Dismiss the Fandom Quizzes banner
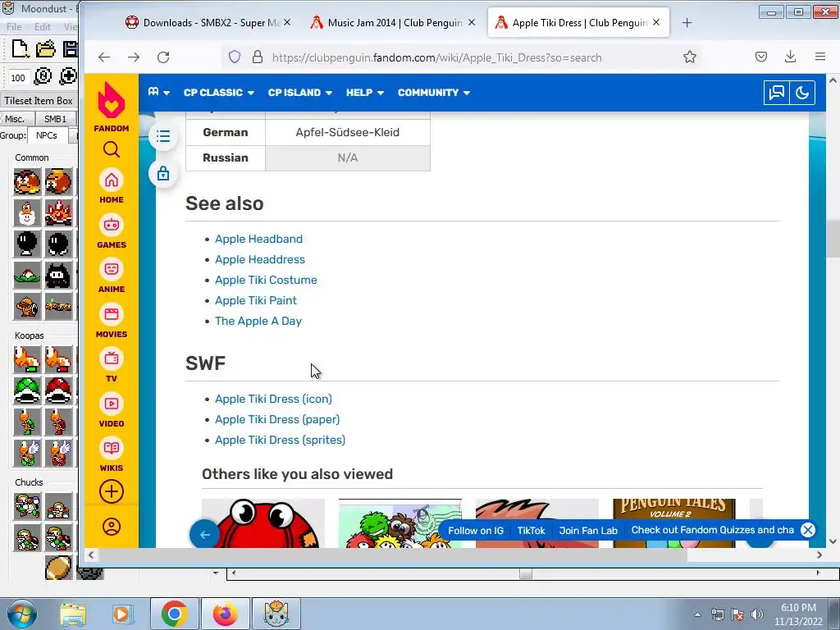This screenshot has height=630, width=840. 807,530
